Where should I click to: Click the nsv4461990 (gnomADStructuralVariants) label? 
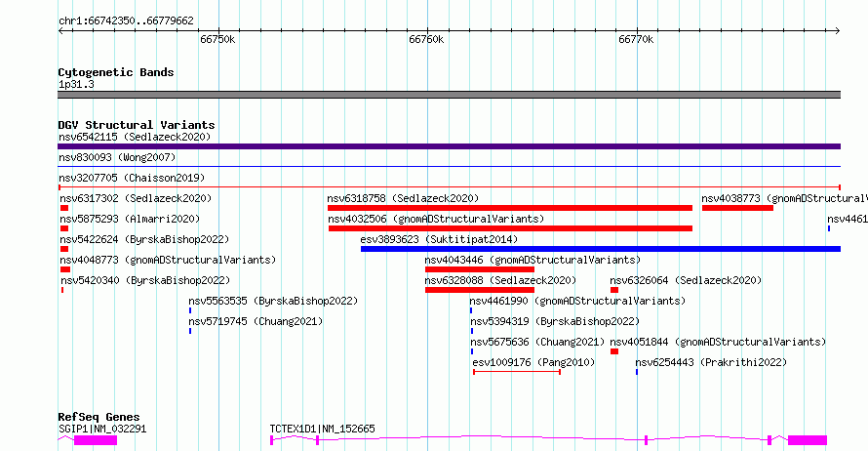point(578,301)
